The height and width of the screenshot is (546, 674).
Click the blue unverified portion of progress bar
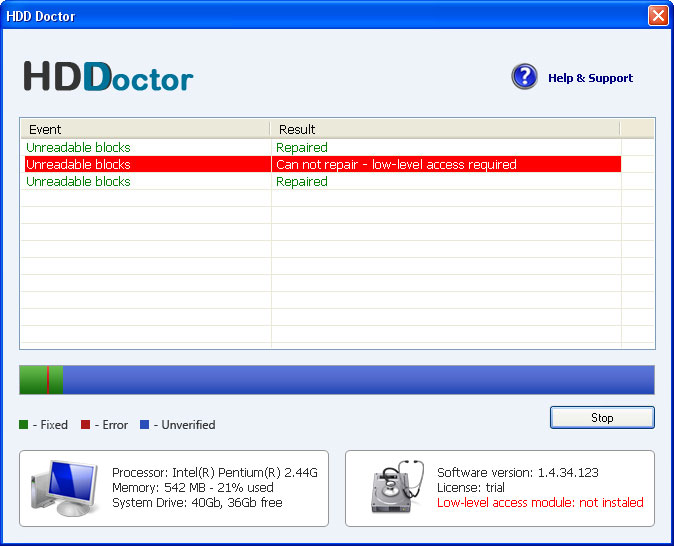tap(358, 380)
